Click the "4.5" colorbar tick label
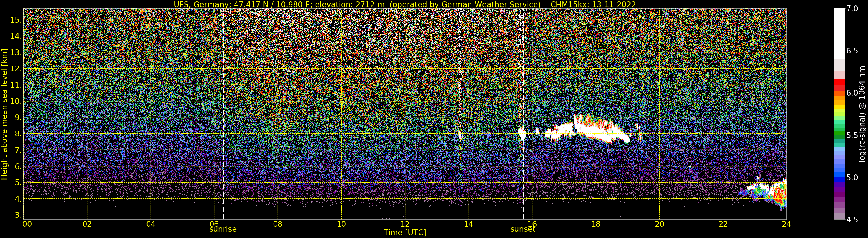The width and height of the screenshot is (868, 238). (852, 220)
